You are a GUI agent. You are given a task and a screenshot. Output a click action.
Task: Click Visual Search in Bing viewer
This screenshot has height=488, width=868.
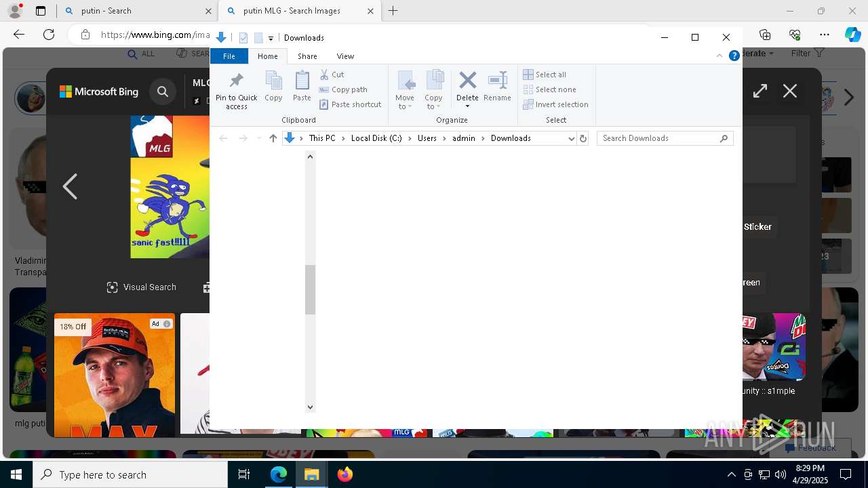click(x=141, y=287)
